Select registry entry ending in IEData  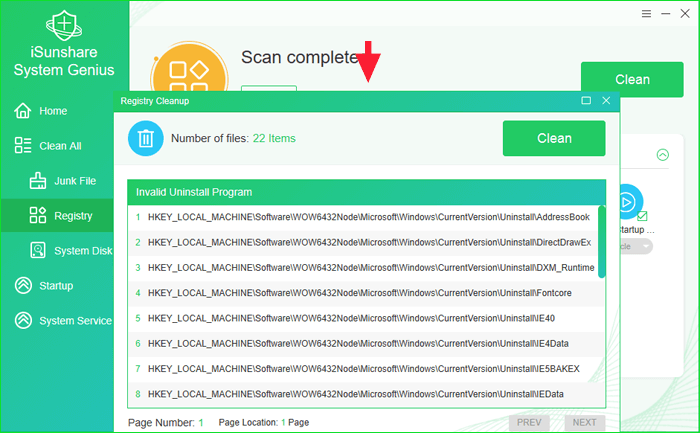367,394
